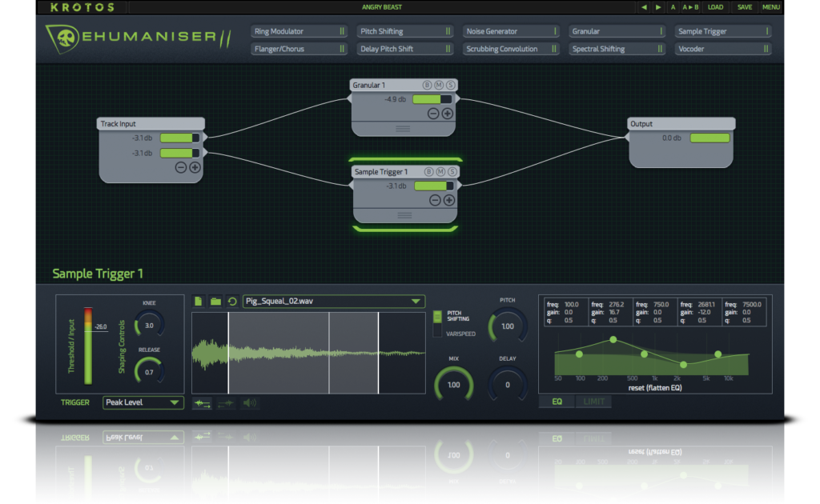This screenshot has width=820, height=504.
Task: Open the Peak Level trigger dropdown
Action: click(143, 402)
